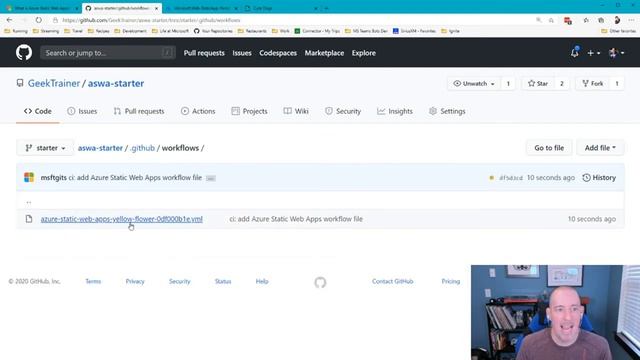The height and width of the screenshot is (360, 640).
Task: Switch to the Projects tab
Action: coord(249,111)
